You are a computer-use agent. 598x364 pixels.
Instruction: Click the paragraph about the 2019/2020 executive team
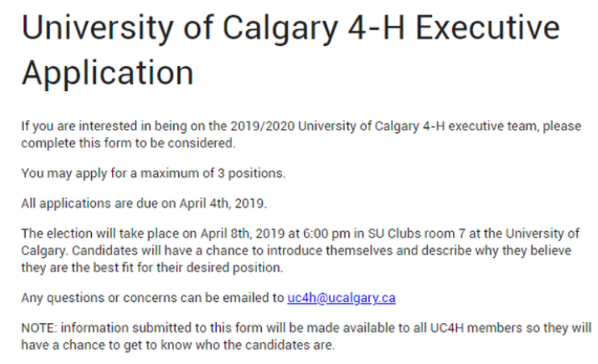pyautogui.click(x=301, y=134)
